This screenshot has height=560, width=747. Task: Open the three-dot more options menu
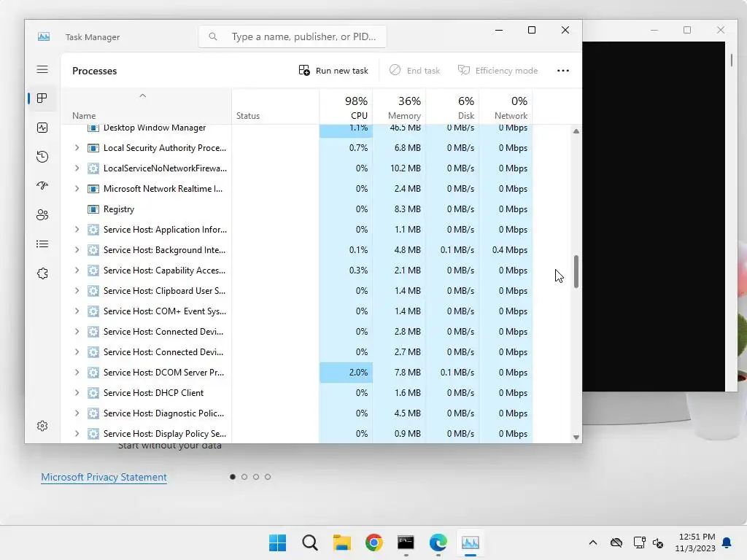563,71
